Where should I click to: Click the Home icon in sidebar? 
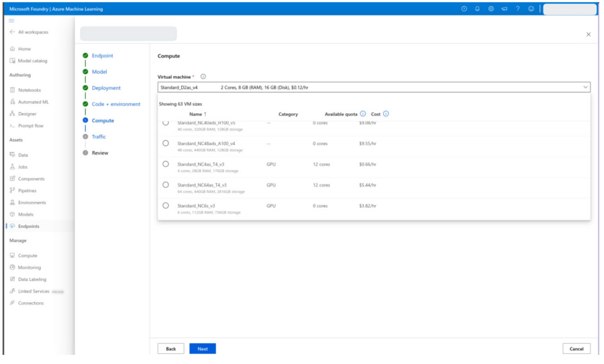[12, 49]
